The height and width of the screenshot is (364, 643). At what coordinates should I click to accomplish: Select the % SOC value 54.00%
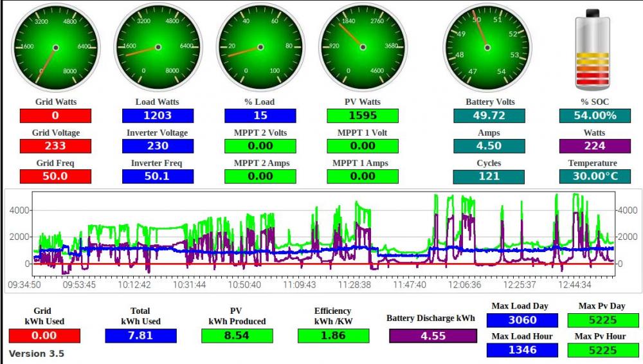[x=595, y=116]
